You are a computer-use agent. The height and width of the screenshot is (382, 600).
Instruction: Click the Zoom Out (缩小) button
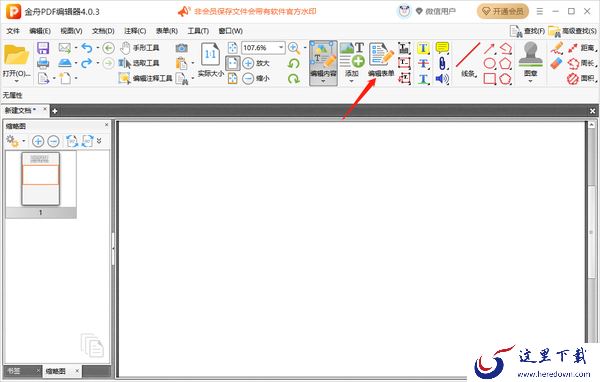click(x=256, y=78)
